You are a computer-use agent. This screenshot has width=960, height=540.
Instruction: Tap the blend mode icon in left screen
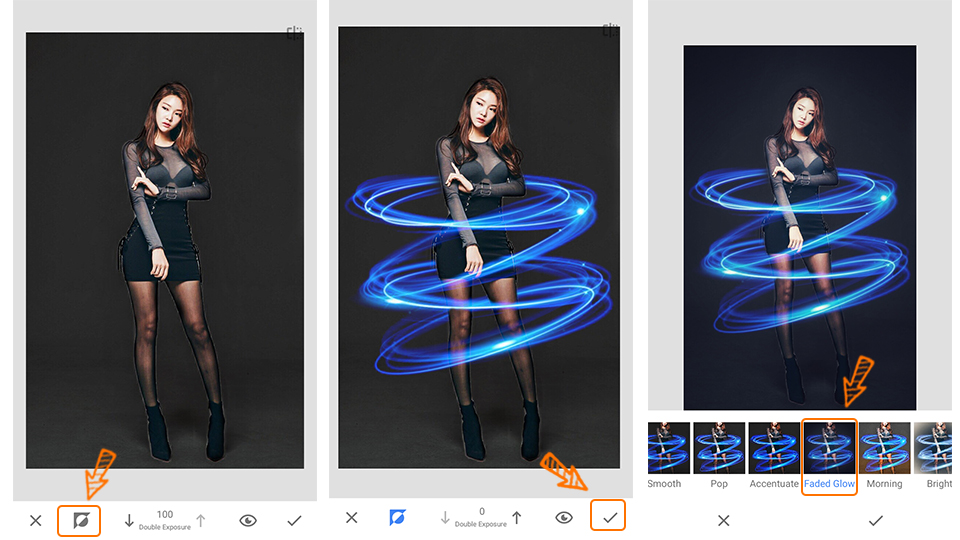[81, 520]
